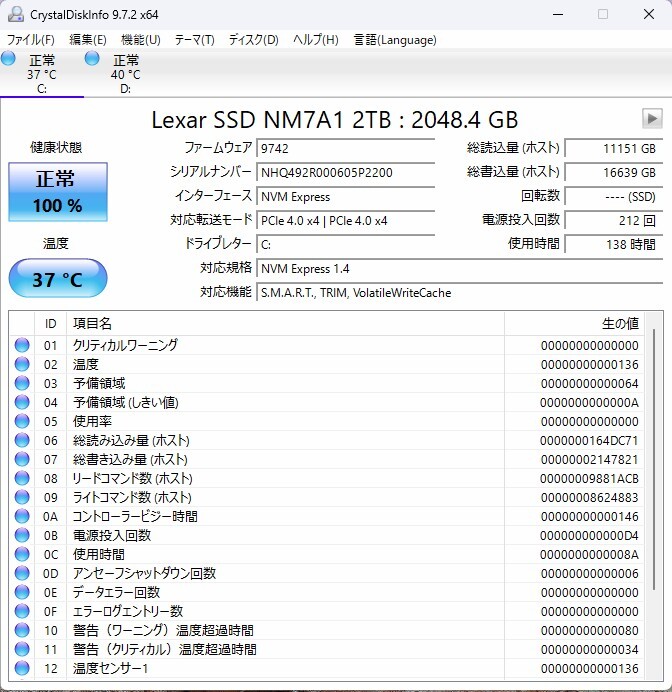Open the ファイル(F) menu

(31, 40)
